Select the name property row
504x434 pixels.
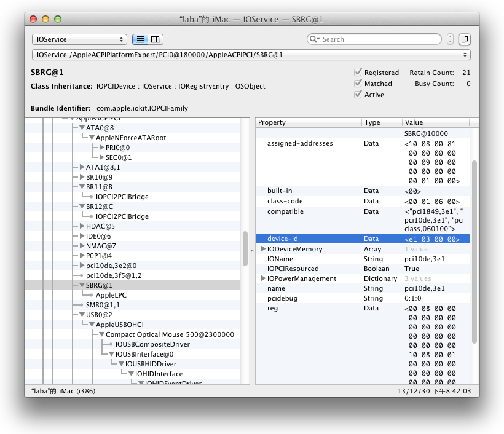(x=363, y=288)
